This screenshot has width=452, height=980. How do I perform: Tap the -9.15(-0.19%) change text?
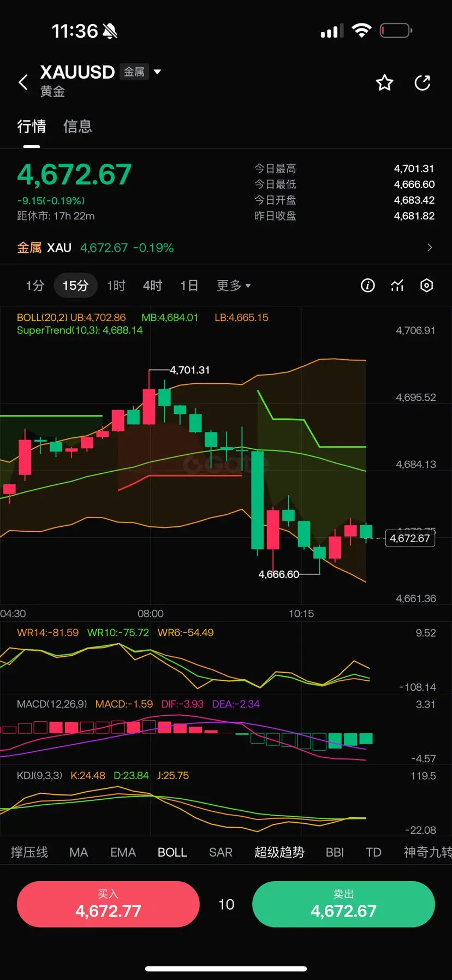coord(51,201)
